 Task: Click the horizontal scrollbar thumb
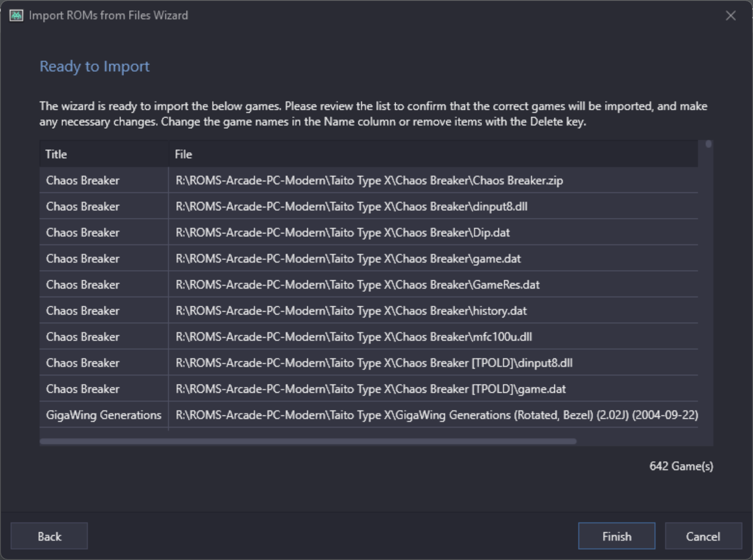[x=308, y=441]
